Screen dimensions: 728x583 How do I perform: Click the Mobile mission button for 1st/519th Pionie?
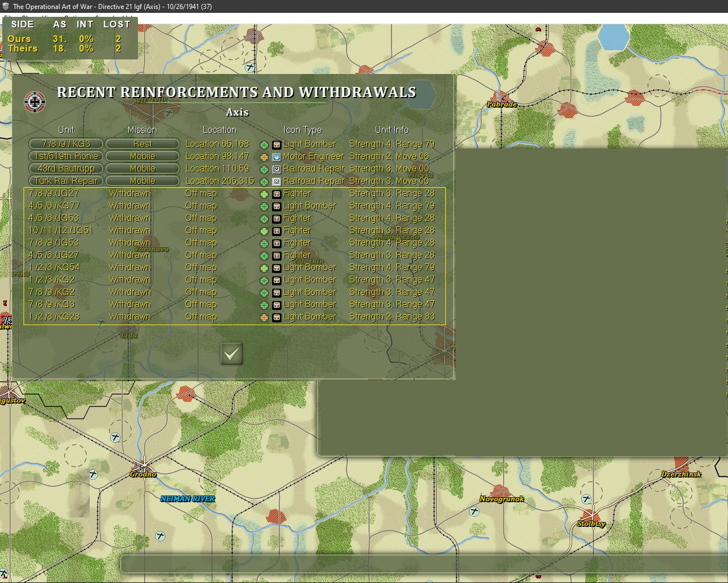click(x=142, y=156)
